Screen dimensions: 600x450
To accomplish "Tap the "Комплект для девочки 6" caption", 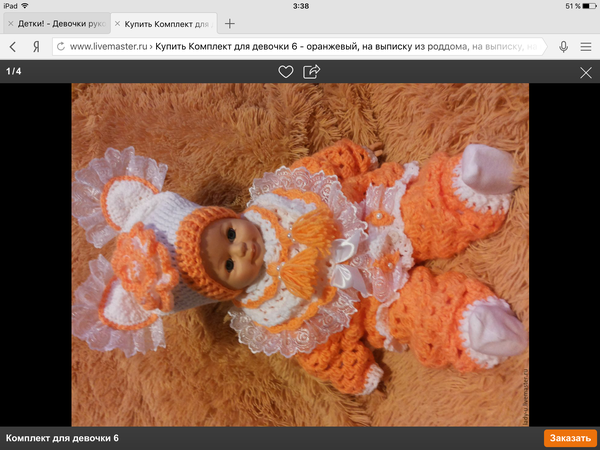I will pos(62,438).
